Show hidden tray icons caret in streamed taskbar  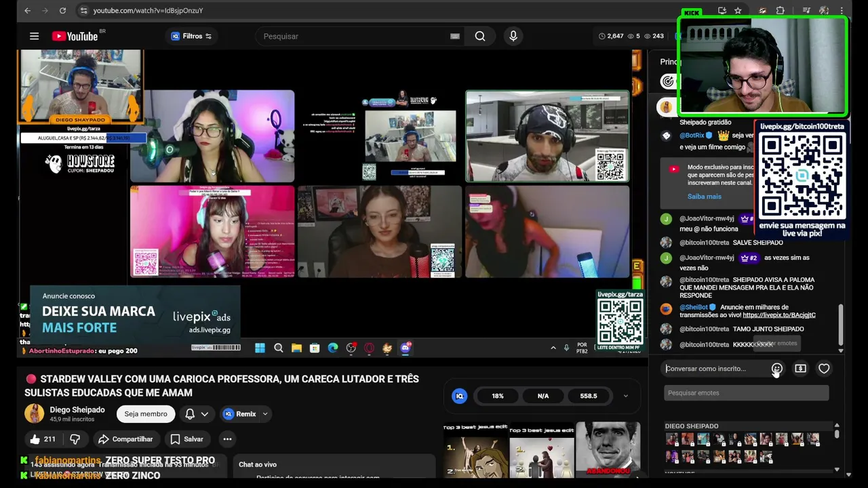(553, 348)
